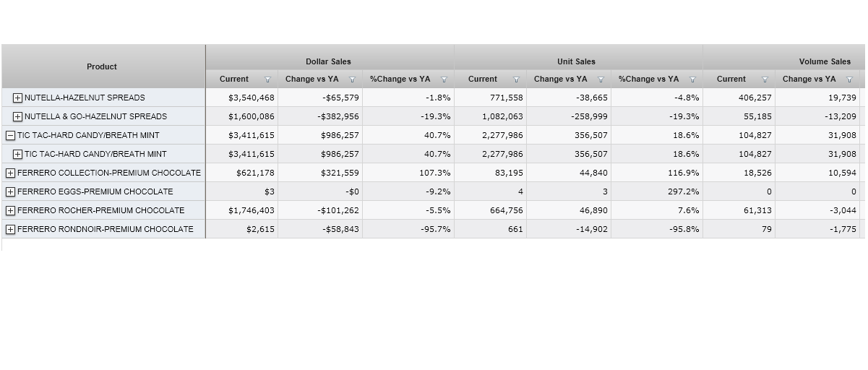This screenshot has height=370, width=868.
Task: Select the Unit Sales group header
Action: pos(577,61)
